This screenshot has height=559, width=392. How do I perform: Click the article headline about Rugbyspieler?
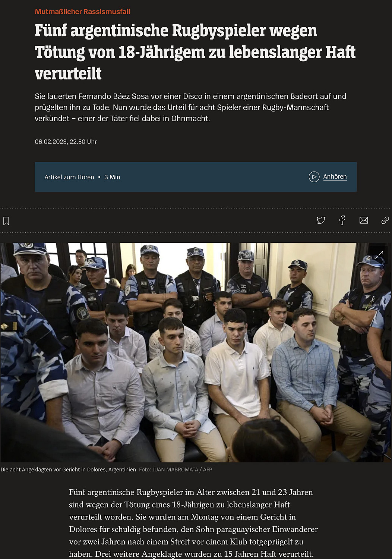(x=195, y=52)
